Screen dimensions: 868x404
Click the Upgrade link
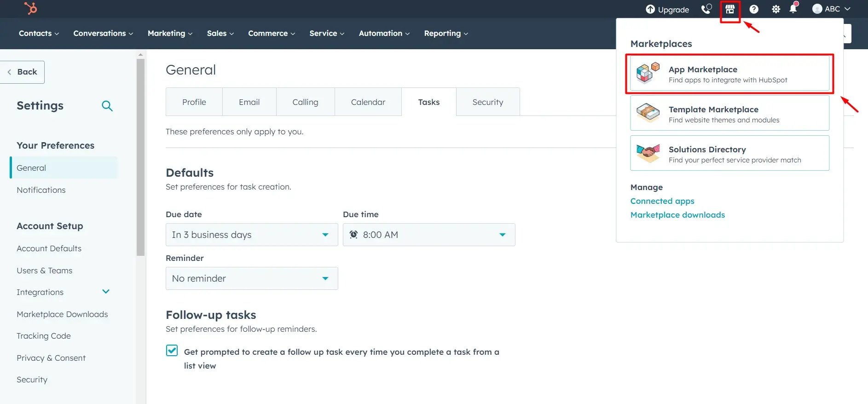coord(673,9)
